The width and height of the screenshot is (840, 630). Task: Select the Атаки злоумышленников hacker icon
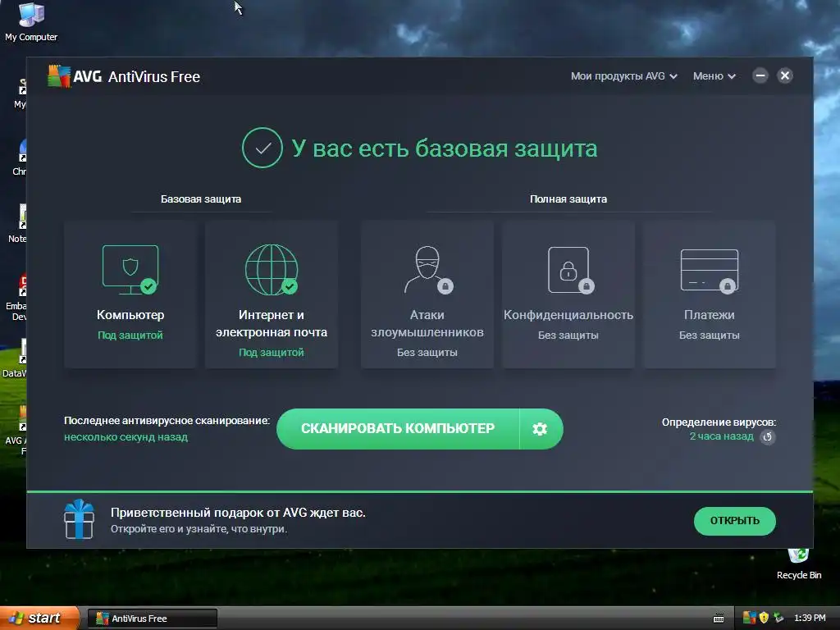coord(427,269)
